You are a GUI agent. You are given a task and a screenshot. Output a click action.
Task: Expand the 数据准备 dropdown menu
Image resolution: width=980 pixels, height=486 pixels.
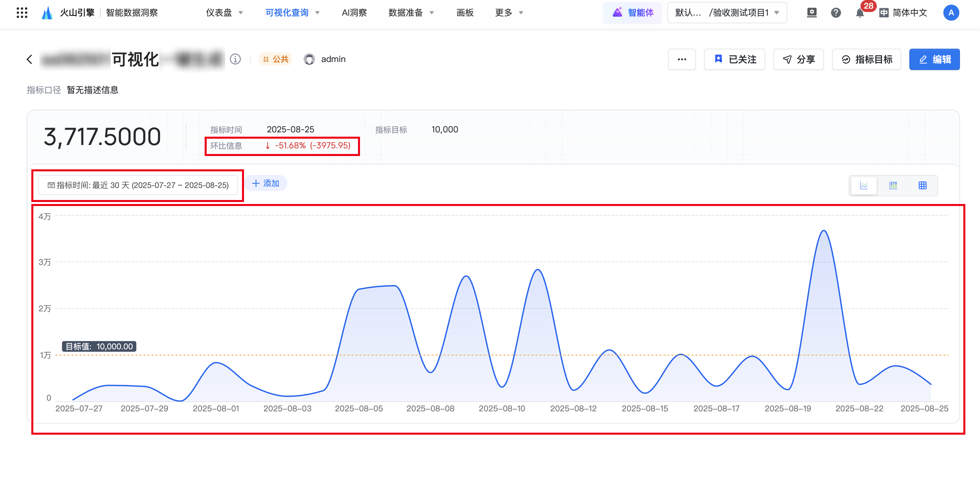411,13
